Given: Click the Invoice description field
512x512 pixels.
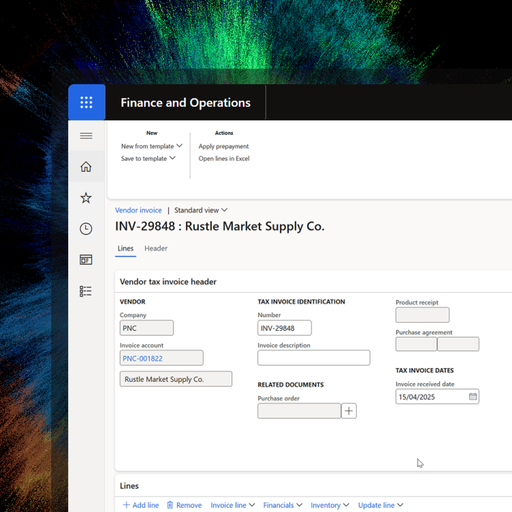Looking at the screenshot, I should point(314,358).
